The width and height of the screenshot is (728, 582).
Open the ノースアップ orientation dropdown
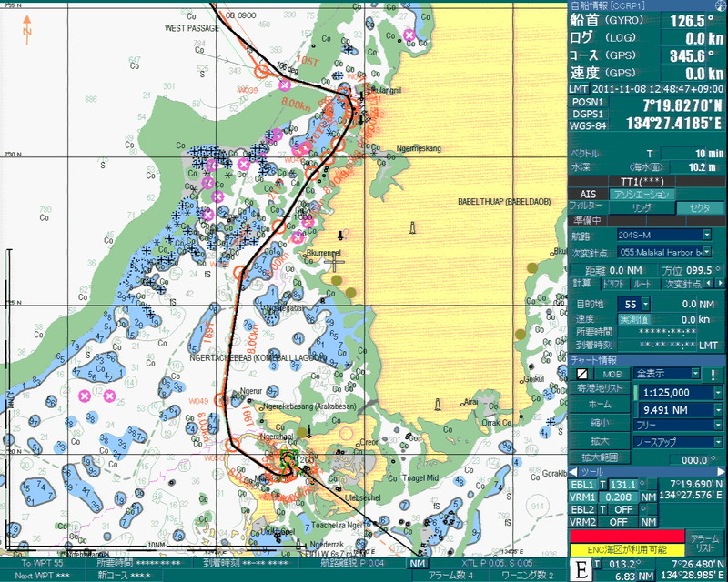pos(718,440)
